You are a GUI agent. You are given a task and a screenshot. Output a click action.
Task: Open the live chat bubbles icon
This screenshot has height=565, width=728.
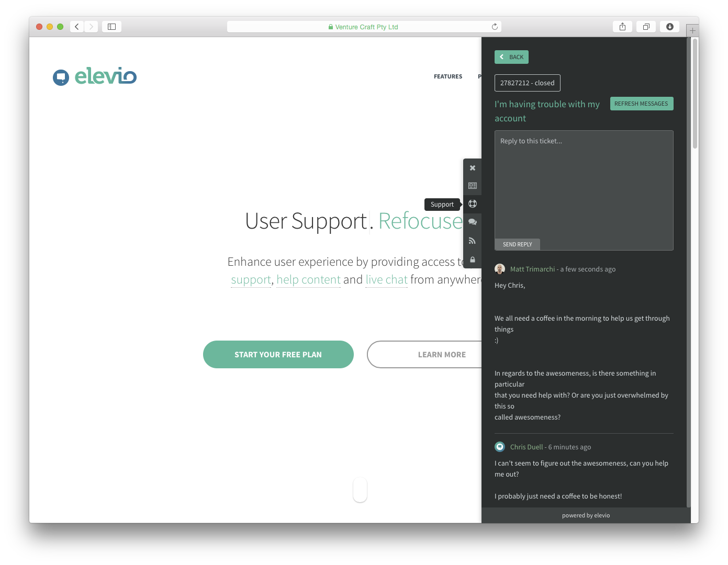point(473,222)
